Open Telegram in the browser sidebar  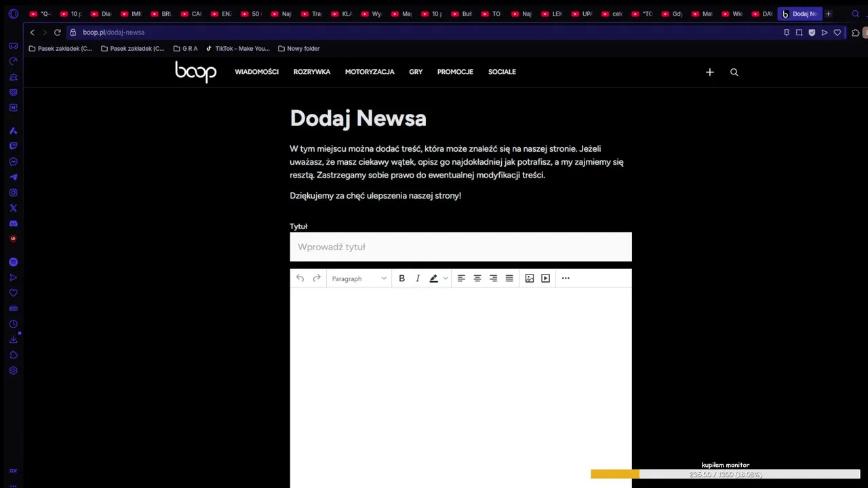[13, 177]
